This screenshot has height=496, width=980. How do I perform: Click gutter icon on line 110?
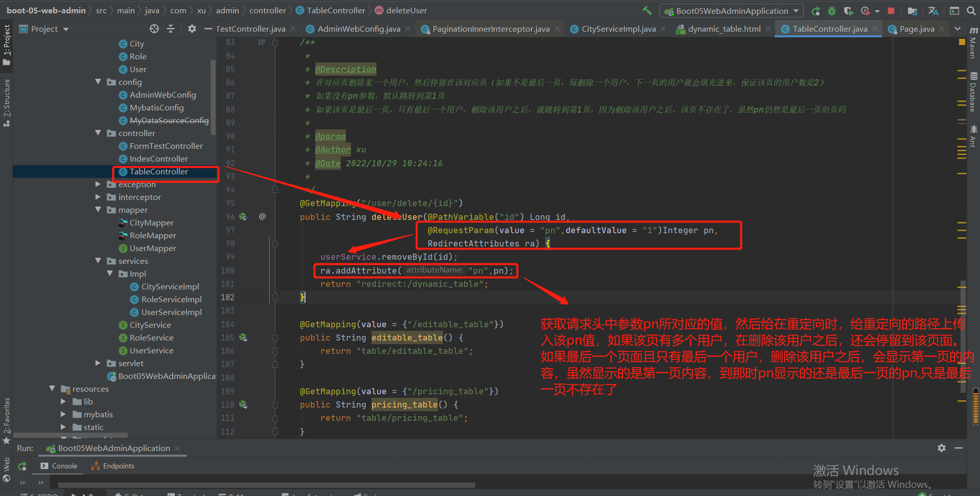click(x=243, y=404)
